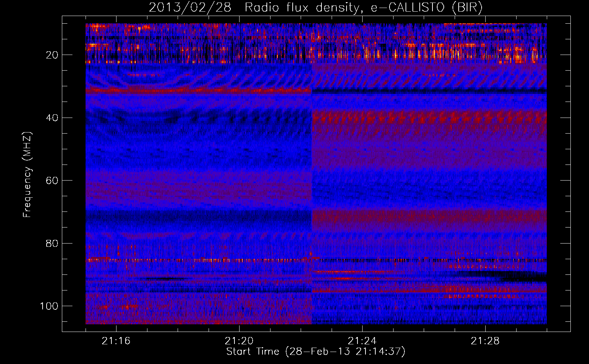589x364 pixels.
Task: Click the 21:24 time tick label
Action: pyautogui.click(x=362, y=341)
